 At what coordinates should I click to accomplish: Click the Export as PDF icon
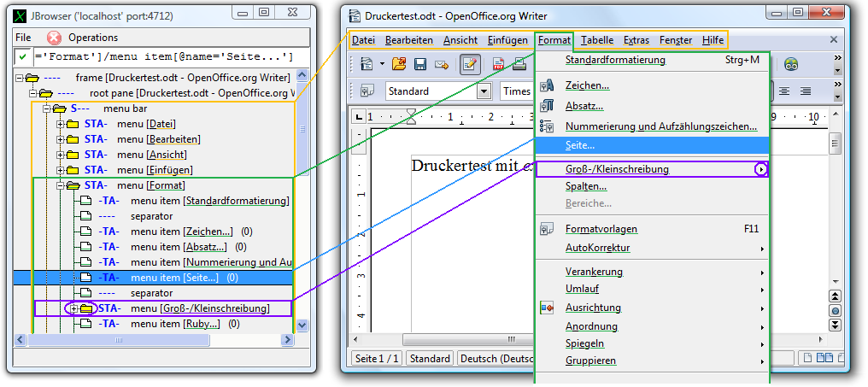[x=499, y=64]
